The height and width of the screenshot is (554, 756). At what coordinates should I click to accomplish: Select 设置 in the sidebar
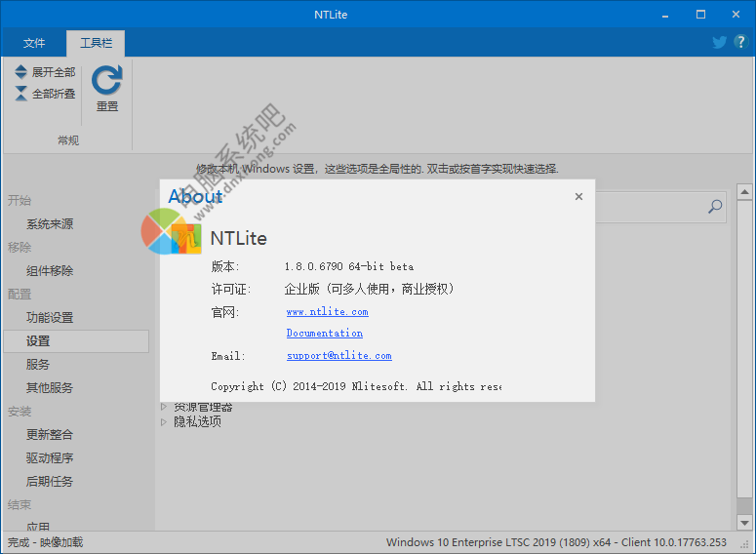(x=76, y=341)
